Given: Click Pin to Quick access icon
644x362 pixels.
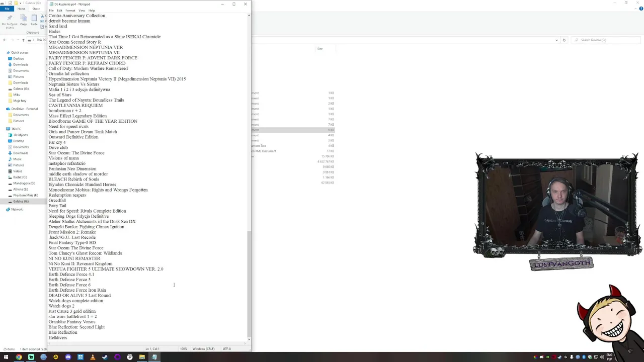Looking at the screenshot, I should point(10,21).
